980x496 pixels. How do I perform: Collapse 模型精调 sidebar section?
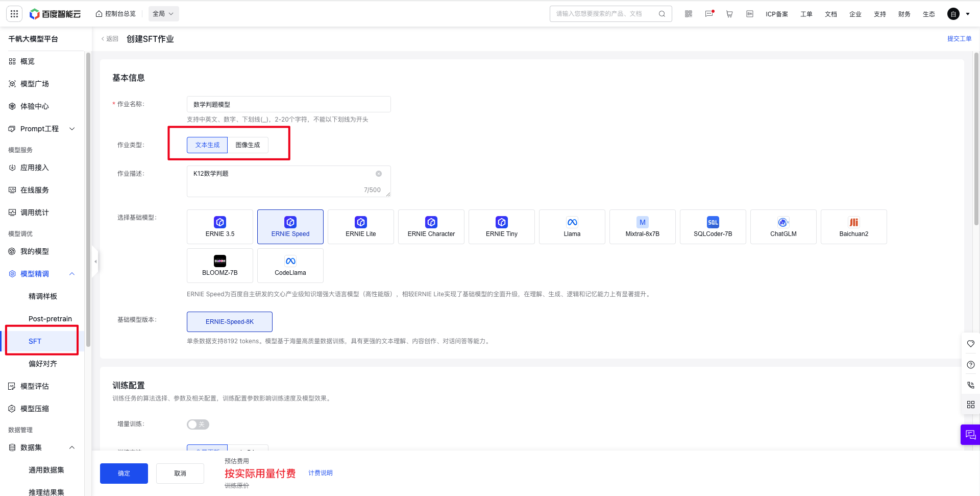pyautogui.click(x=42, y=274)
